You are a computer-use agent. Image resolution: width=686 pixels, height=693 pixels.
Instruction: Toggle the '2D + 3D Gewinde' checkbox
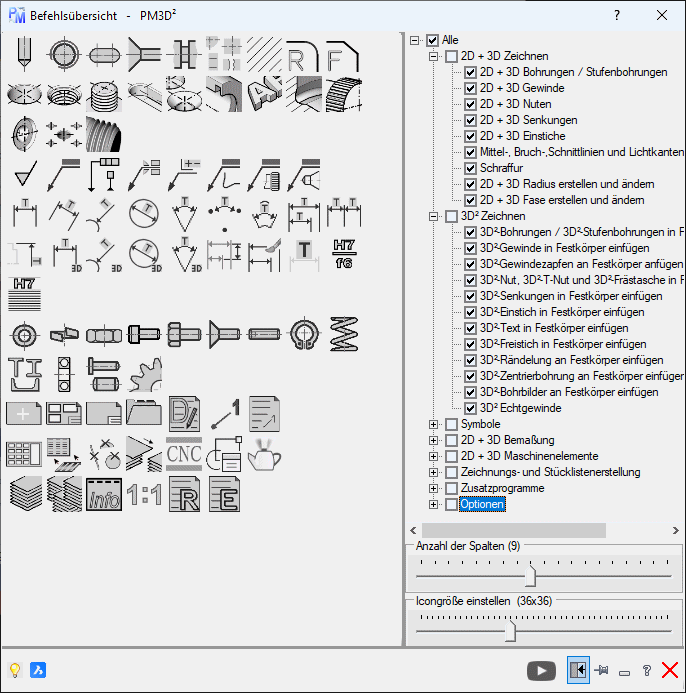tap(470, 88)
